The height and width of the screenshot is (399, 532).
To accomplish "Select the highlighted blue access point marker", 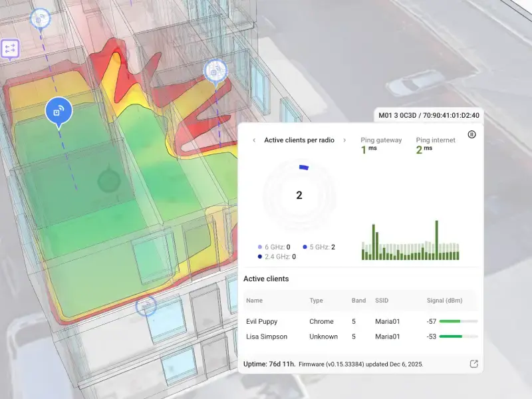I will pyautogui.click(x=59, y=110).
